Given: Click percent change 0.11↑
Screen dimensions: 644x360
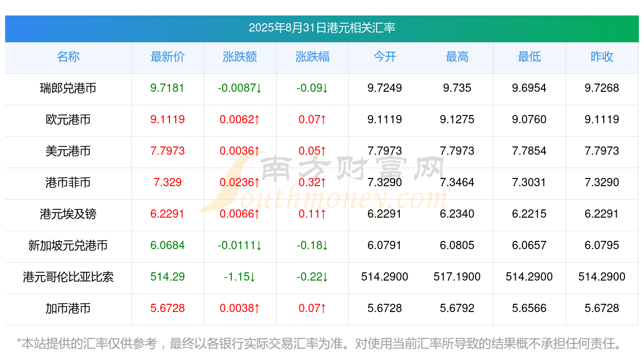Looking at the screenshot, I should coord(312,214).
